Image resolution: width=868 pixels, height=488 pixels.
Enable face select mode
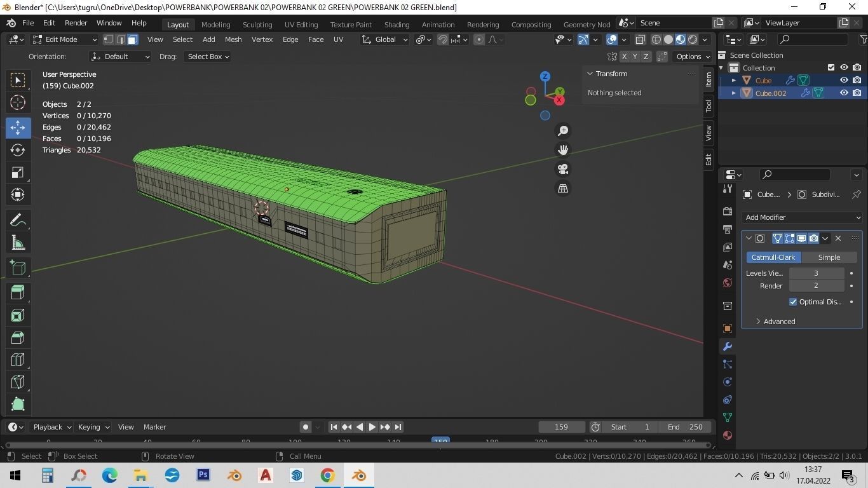pos(132,39)
